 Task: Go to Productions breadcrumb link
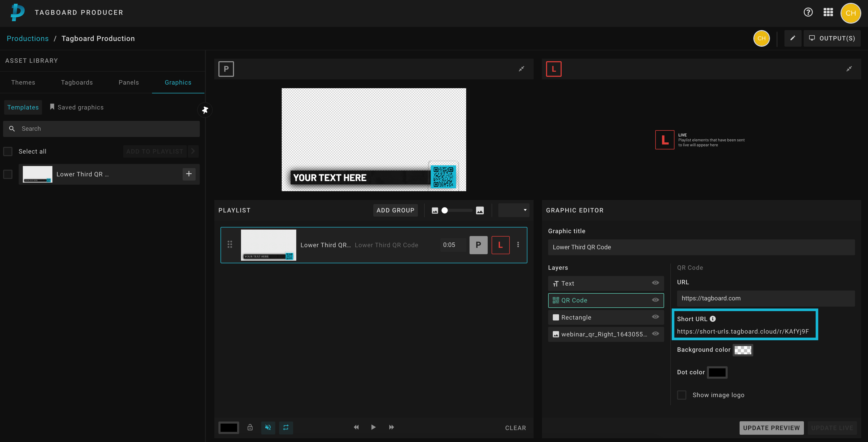[28, 38]
